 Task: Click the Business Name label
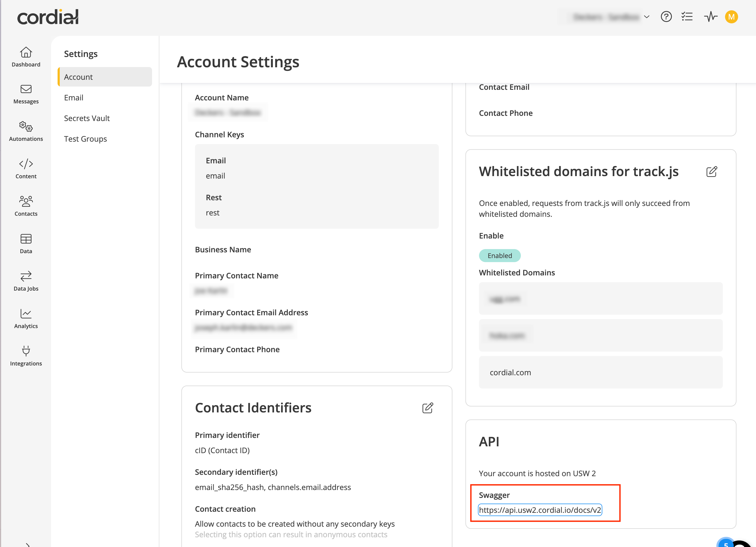click(223, 250)
